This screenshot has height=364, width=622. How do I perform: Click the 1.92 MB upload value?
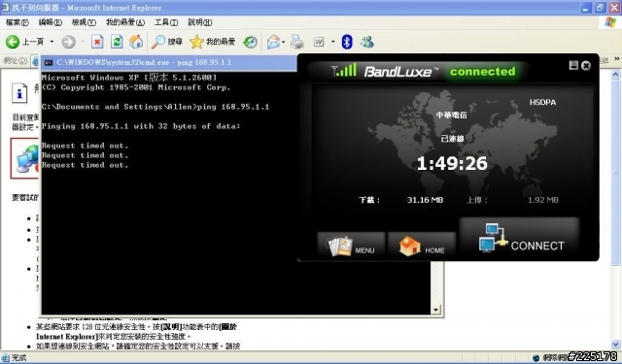pyautogui.click(x=542, y=200)
